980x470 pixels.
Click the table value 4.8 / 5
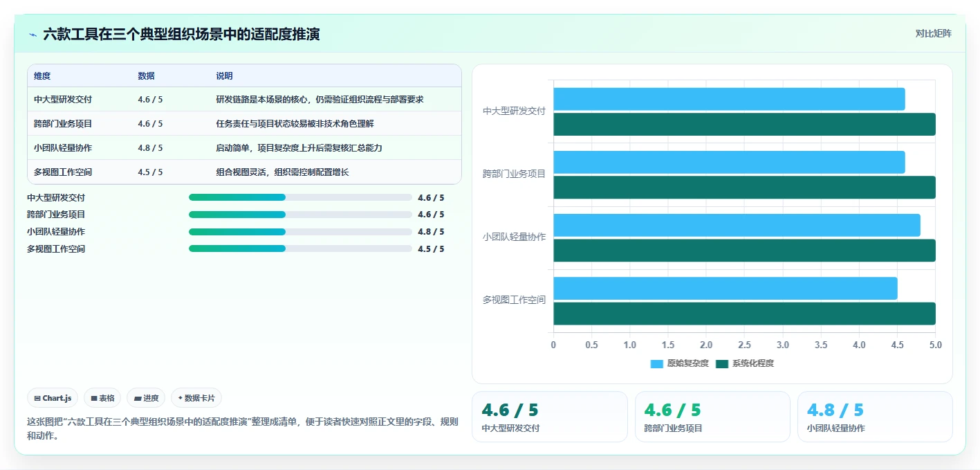[150, 148]
